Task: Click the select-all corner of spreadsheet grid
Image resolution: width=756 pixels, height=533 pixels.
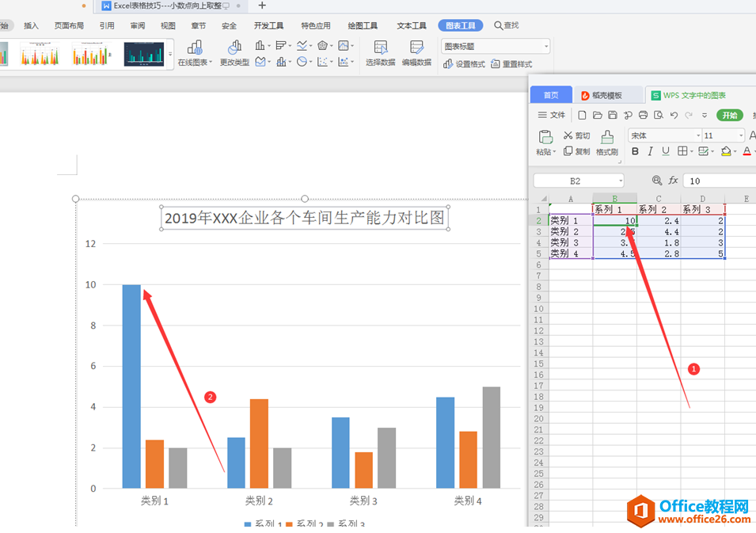Action: click(x=543, y=199)
